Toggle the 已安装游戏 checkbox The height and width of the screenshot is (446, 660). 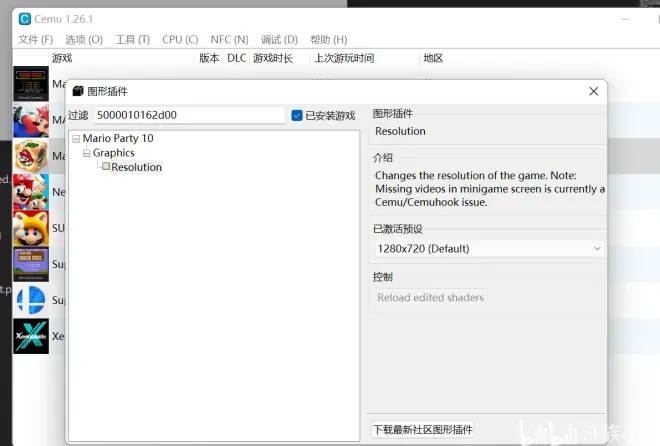pos(297,115)
